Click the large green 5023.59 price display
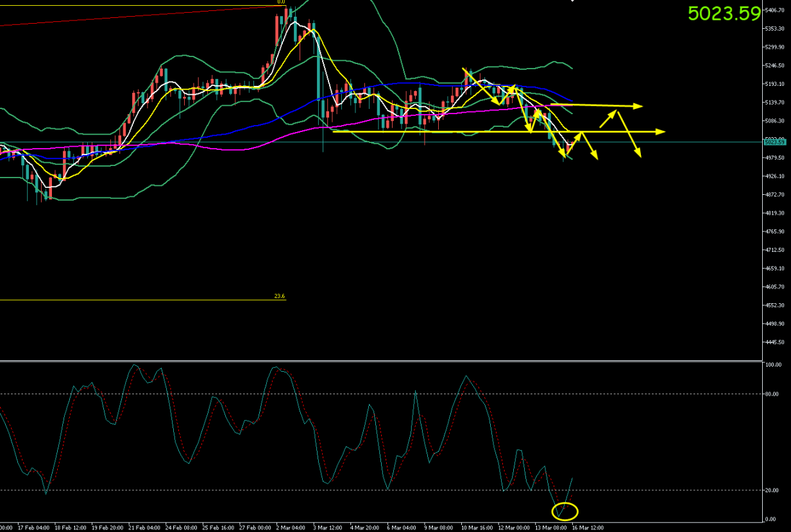Image resolution: width=791 pixels, height=532 pixels. click(x=724, y=13)
